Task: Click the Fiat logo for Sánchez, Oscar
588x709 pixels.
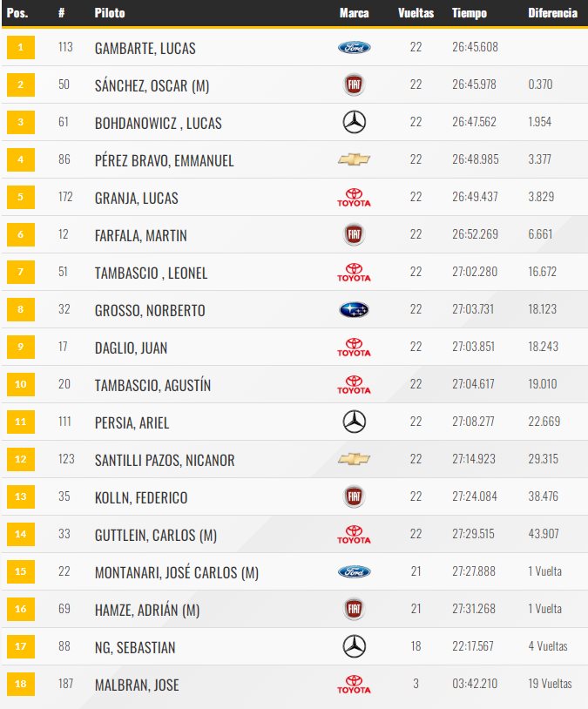Action: pos(355,84)
